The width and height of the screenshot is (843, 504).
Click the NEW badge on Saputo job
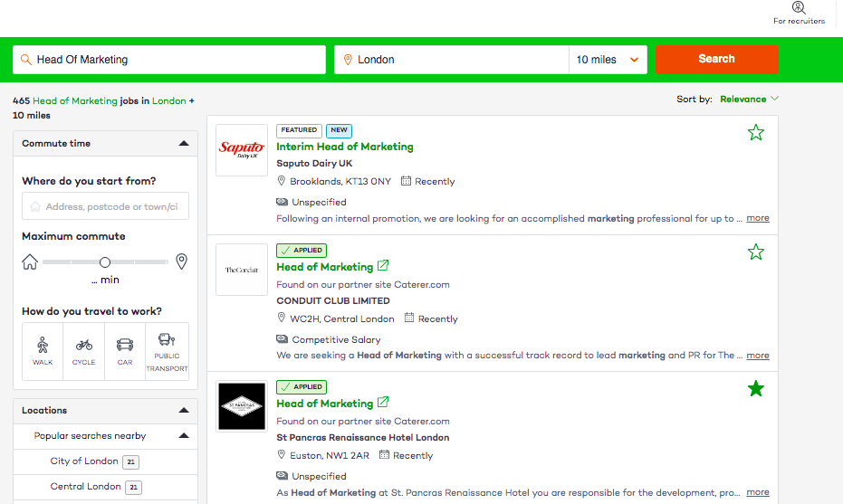339,130
